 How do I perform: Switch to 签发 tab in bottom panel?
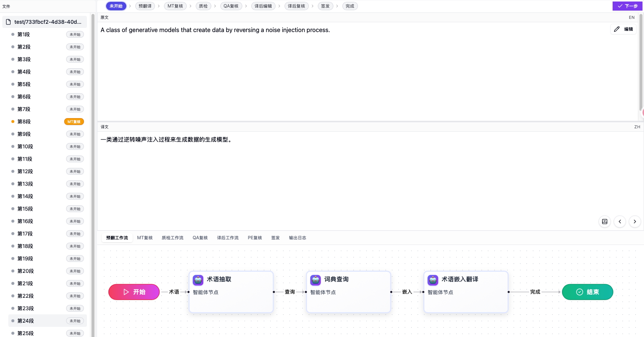[x=276, y=238]
